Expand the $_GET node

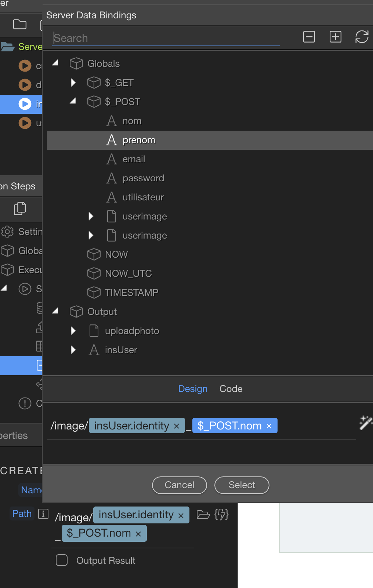[73, 83]
